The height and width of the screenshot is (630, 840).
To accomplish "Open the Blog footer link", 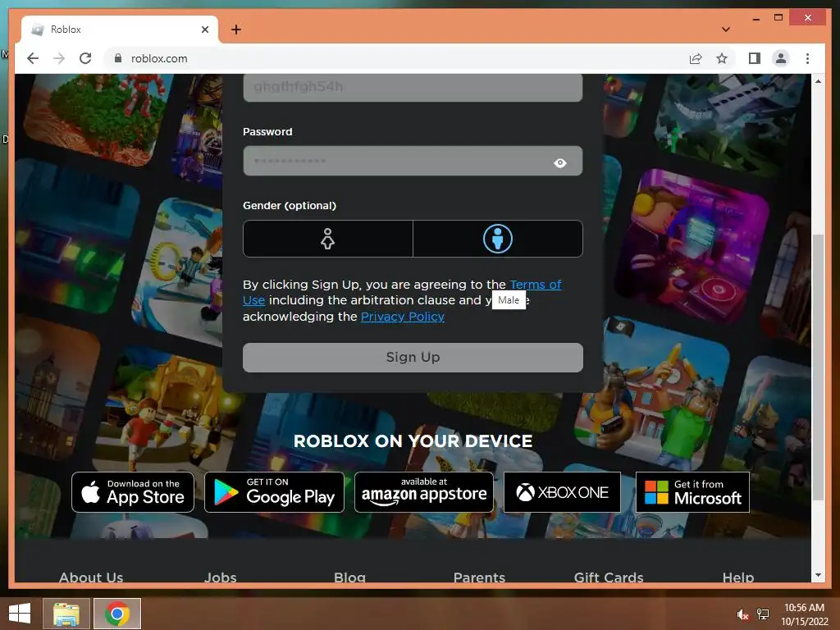I will pos(349,577).
